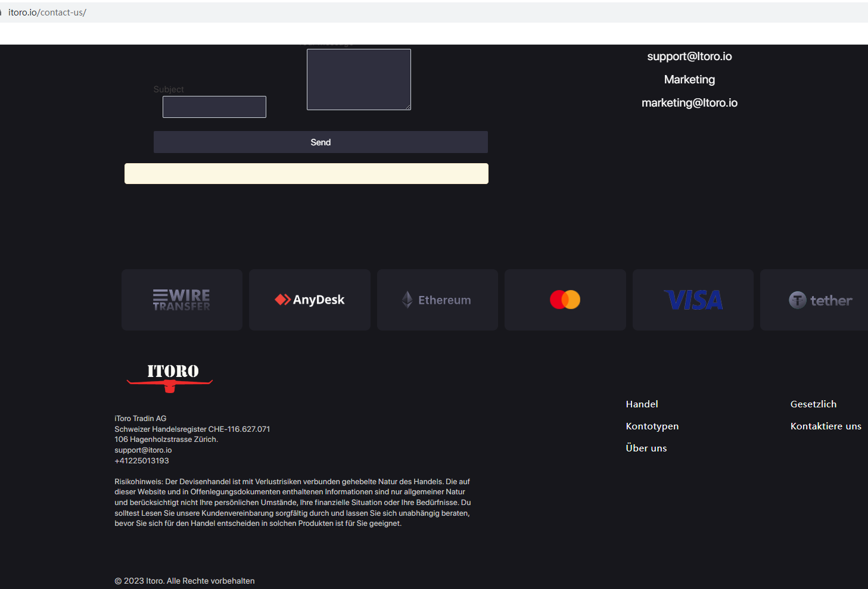Click the support@Itoro.io email at top

[x=690, y=57]
